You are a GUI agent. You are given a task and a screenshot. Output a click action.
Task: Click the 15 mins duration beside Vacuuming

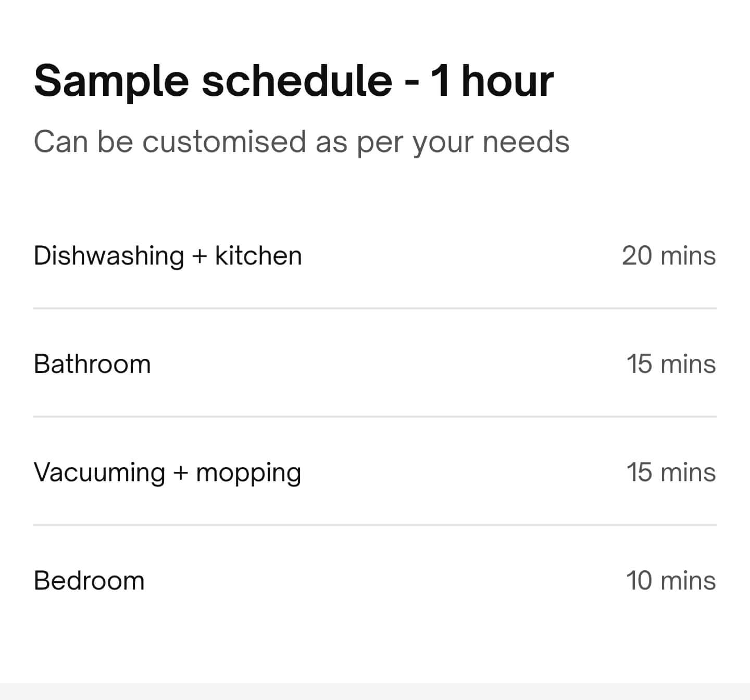click(x=671, y=472)
